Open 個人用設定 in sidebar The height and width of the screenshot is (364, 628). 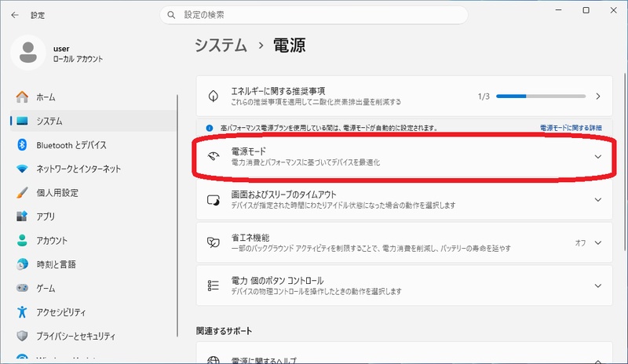(93, 193)
